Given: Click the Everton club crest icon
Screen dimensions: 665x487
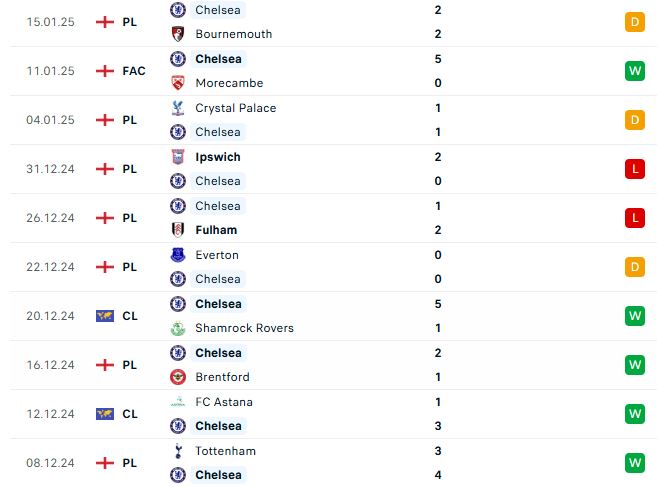Looking at the screenshot, I should pos(178,255).
